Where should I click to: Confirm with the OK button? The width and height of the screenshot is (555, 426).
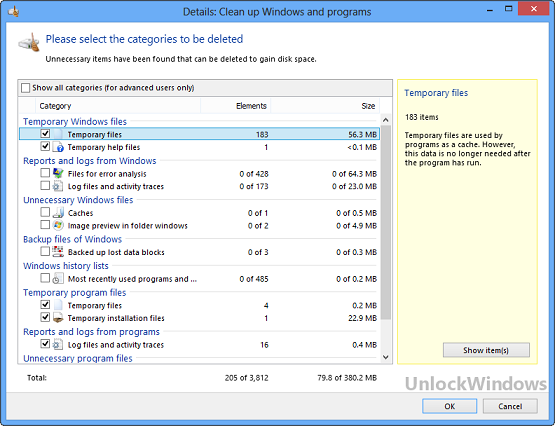point(450,406)
